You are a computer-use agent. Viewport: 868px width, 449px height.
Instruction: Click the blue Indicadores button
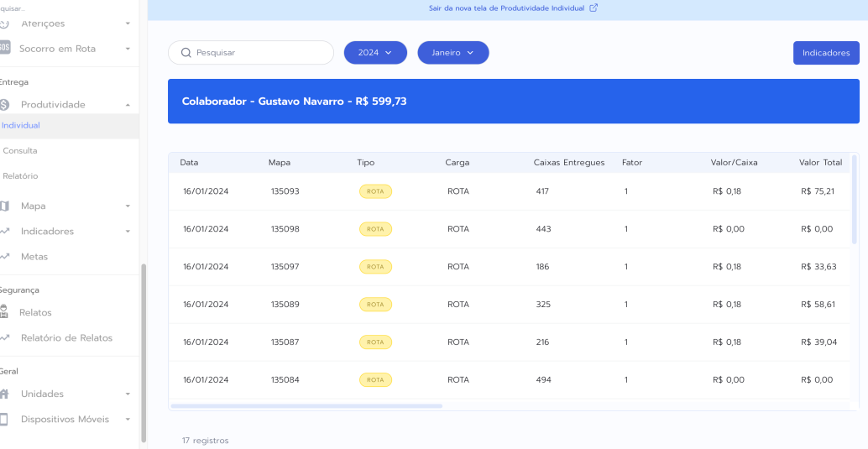[x=825, y=53]
